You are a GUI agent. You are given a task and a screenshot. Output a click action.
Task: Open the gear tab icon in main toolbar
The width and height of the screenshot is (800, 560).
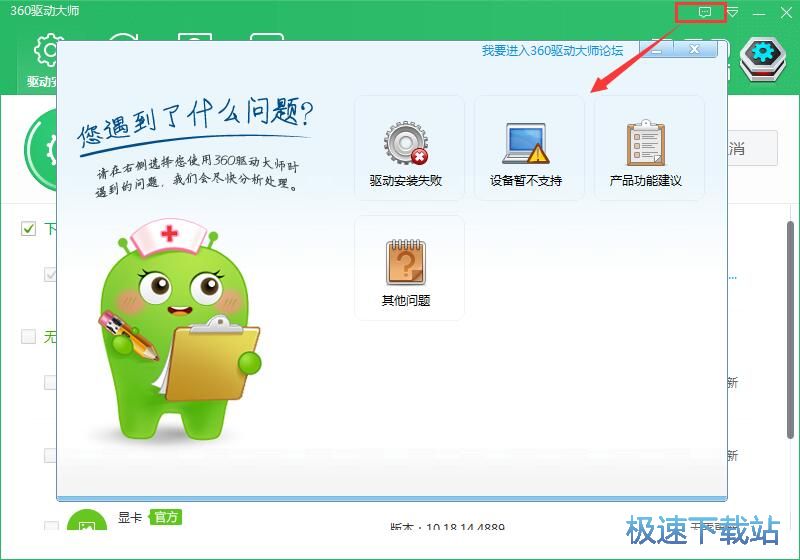click(45, 51)
